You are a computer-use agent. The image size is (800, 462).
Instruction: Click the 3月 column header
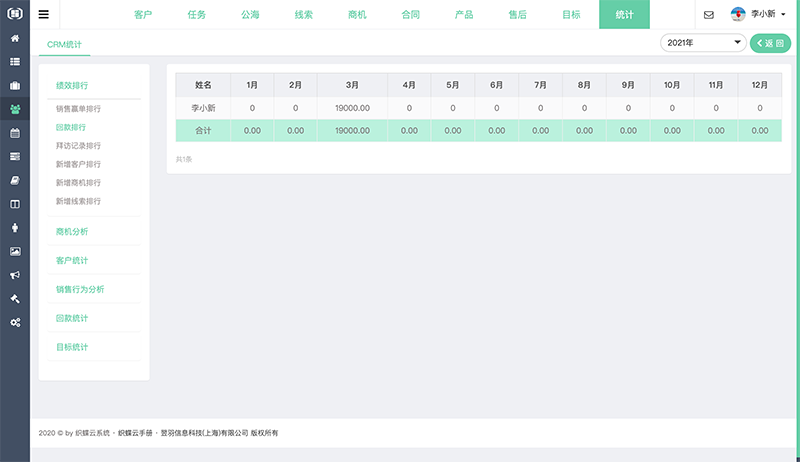[352, 85]
